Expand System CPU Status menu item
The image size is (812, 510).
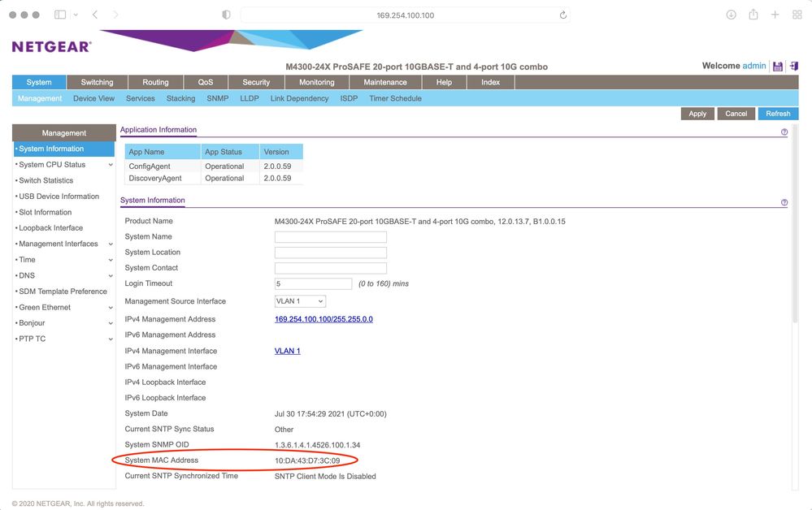[x=111, y=165]
